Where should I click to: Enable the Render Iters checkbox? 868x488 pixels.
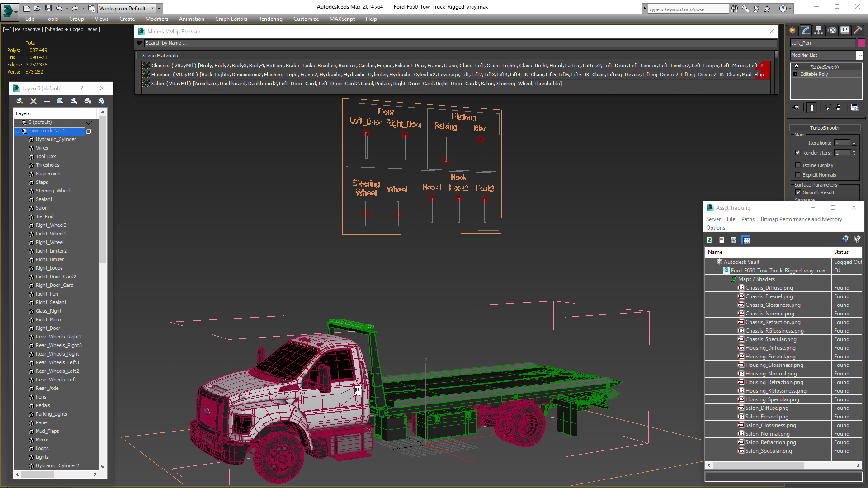coord(798,153)
